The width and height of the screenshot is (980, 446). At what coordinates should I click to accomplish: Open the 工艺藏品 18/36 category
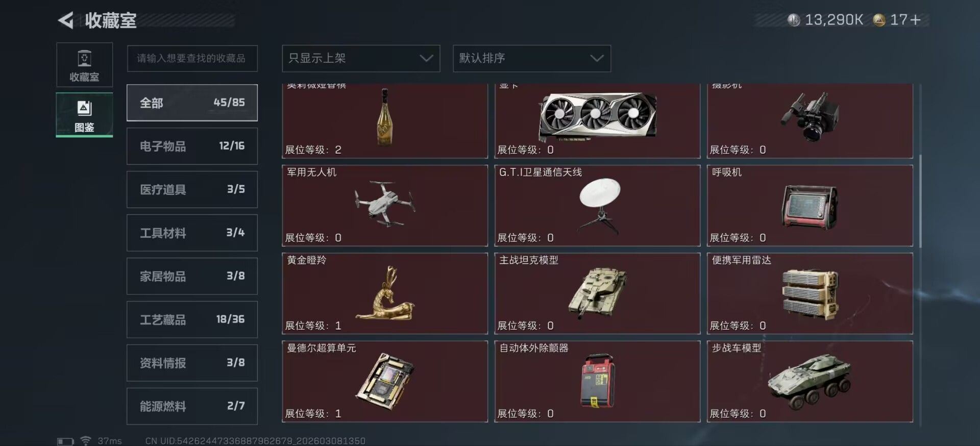click(192, 319)
